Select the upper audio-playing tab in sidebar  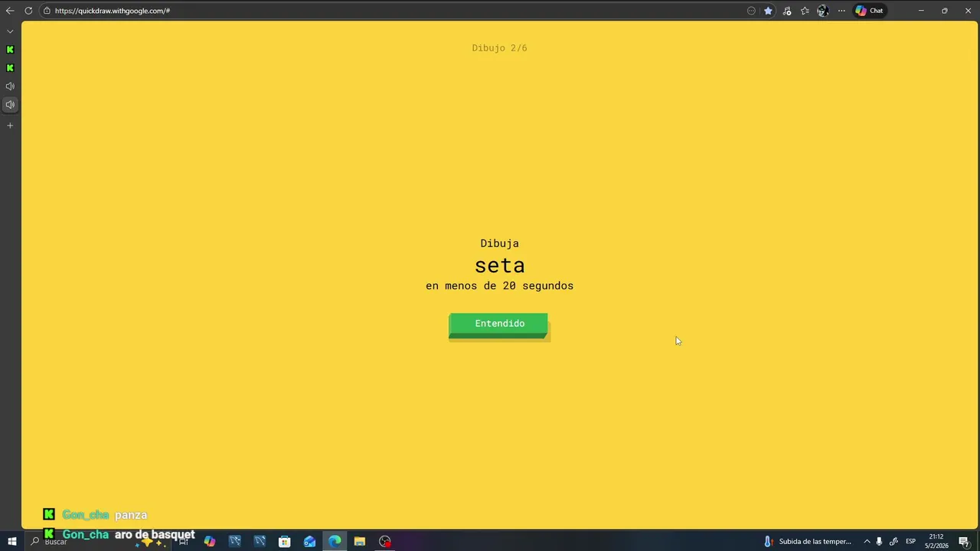10,86
